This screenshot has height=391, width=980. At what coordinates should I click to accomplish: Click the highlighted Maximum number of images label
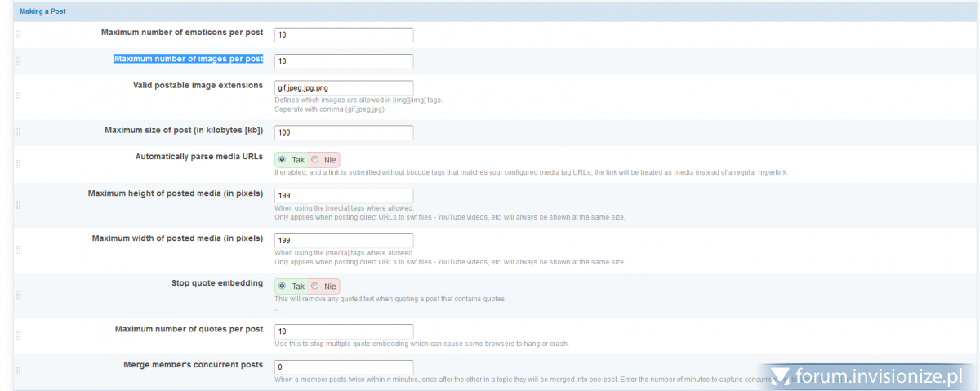click(189, 59)
